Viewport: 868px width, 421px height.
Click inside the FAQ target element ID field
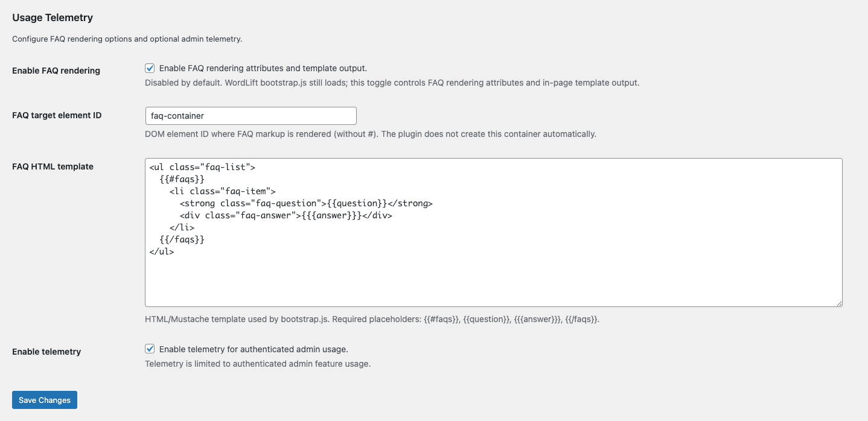tap(251, 115)
